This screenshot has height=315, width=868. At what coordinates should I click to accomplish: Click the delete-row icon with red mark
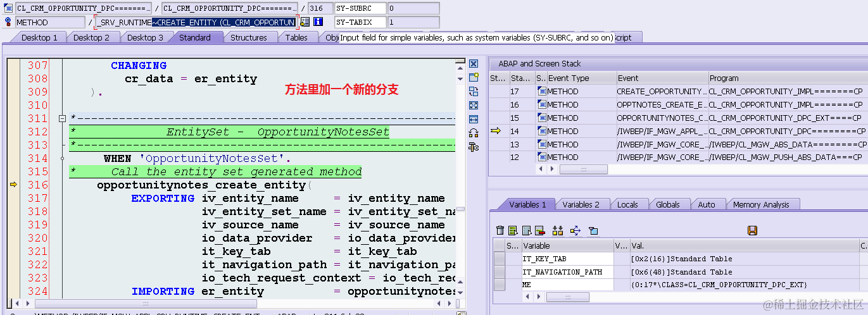540,231
